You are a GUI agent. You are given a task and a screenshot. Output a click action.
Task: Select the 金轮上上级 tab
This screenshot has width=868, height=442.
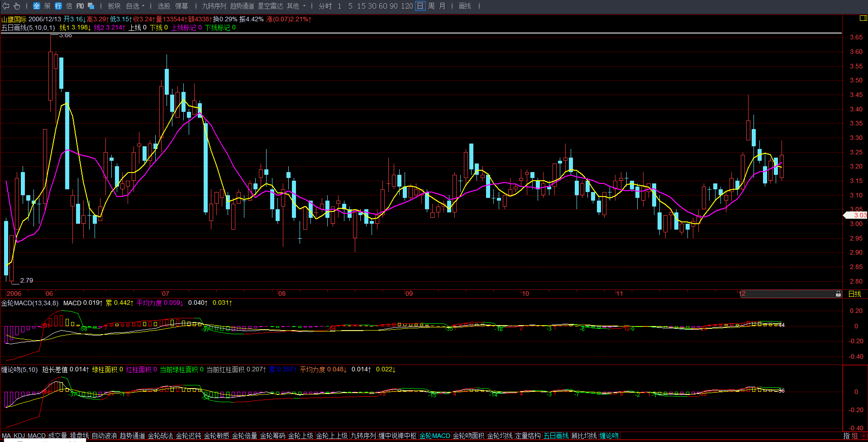[332, 436]
